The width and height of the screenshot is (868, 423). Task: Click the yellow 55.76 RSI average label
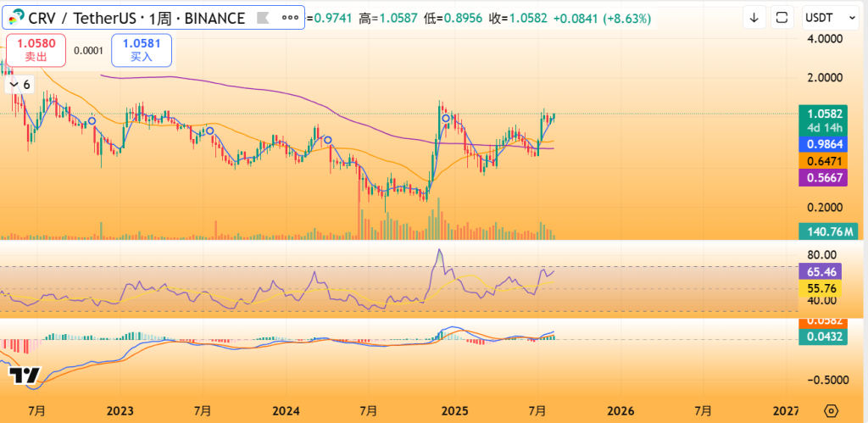[x=821, y=288]
